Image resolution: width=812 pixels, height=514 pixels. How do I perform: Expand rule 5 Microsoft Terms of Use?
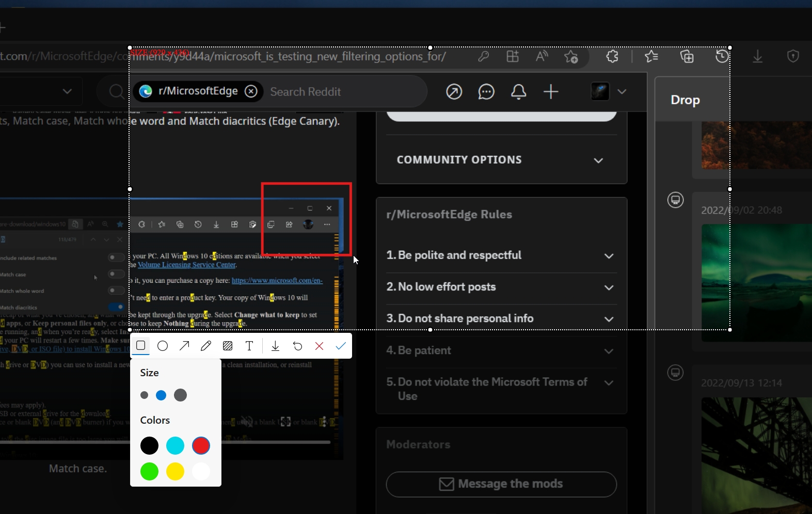(501, 389)
